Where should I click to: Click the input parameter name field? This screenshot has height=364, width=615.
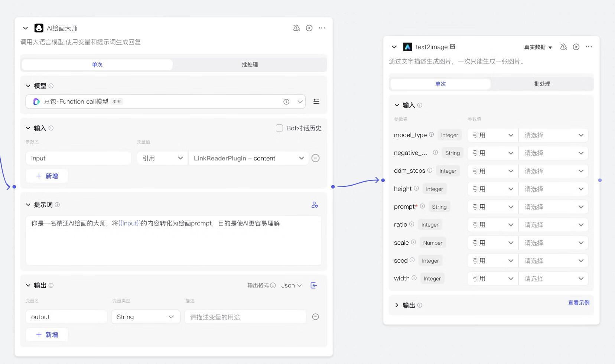pyautogui.click(x=78, y=158)
